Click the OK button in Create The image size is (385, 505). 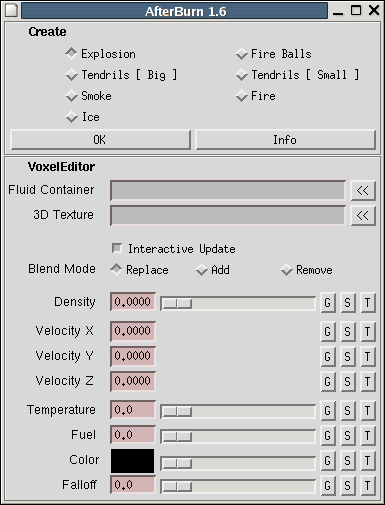click(x=100, y=140)
